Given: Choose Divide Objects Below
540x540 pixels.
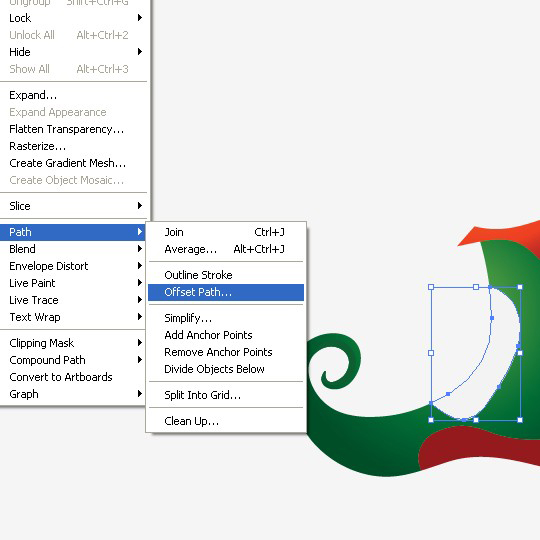Looking at the screenshot, I should (x=226, y=369).
